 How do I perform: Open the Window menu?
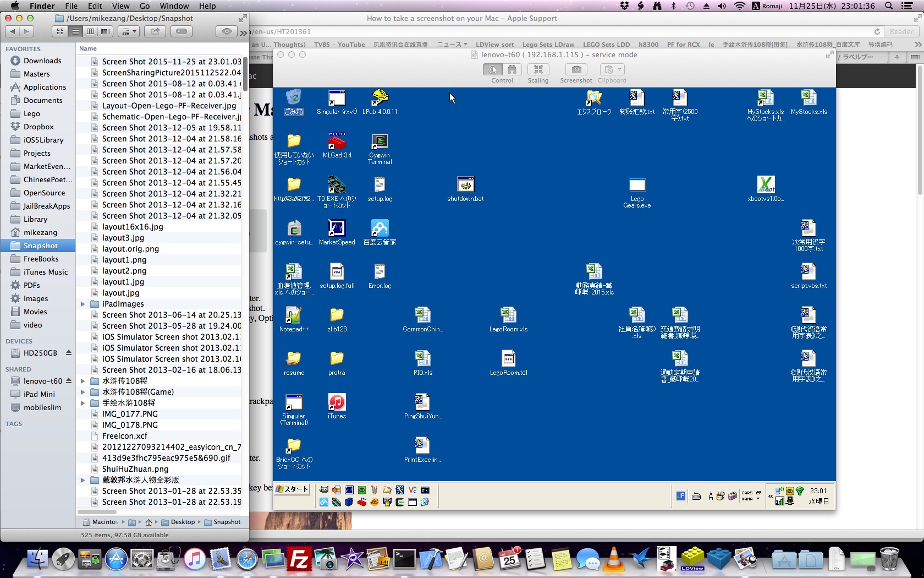tap(174, 6)
